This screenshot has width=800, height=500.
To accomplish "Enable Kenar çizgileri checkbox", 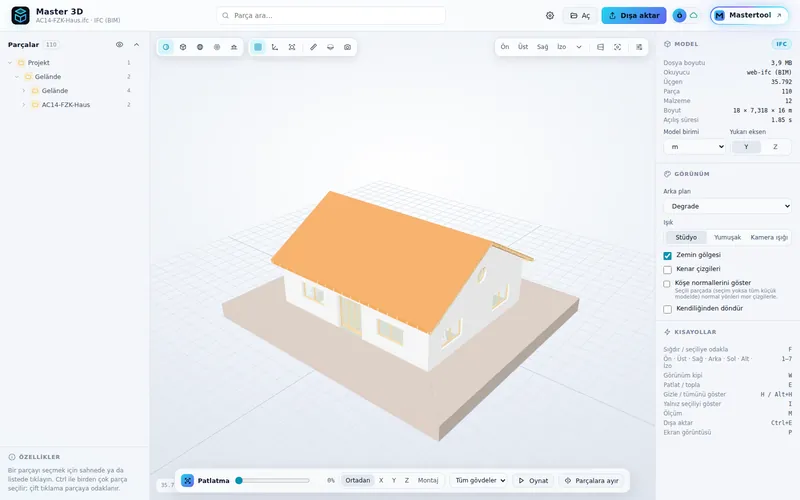I will pyautogui.click(x=667, y=269).
